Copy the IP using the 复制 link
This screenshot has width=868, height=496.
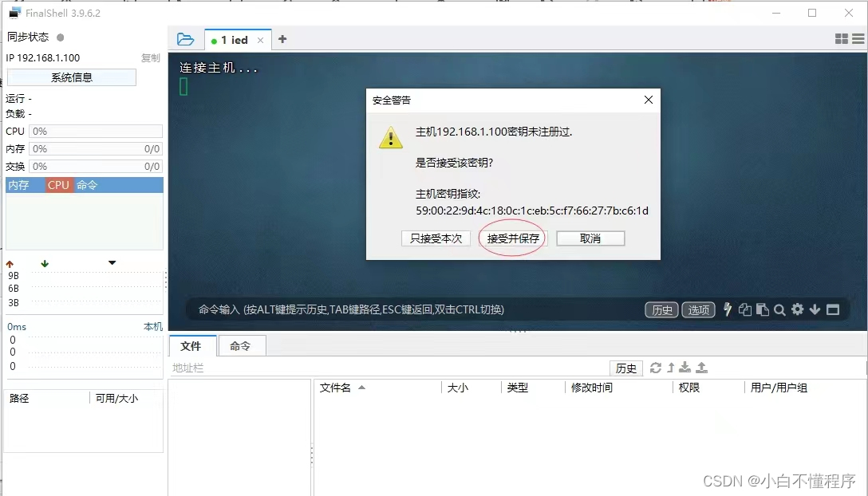point(151,57)
